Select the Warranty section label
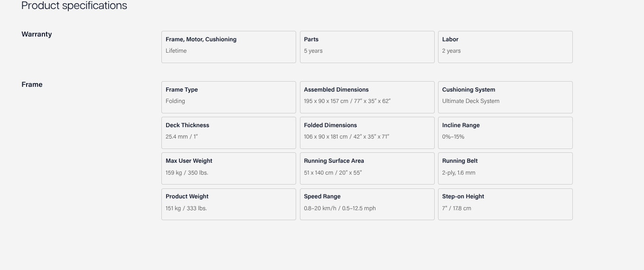Viewport: 644px width, 270px height. coord(37,34)
